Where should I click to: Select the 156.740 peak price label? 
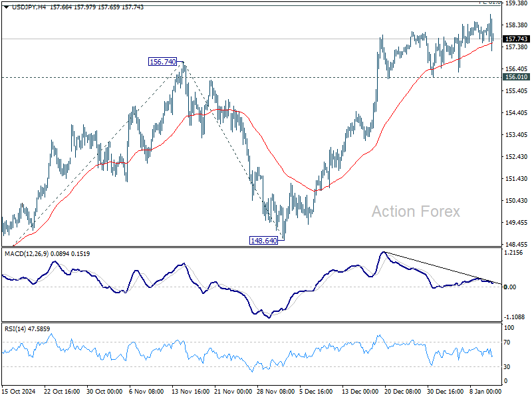(x=162, y=61)
